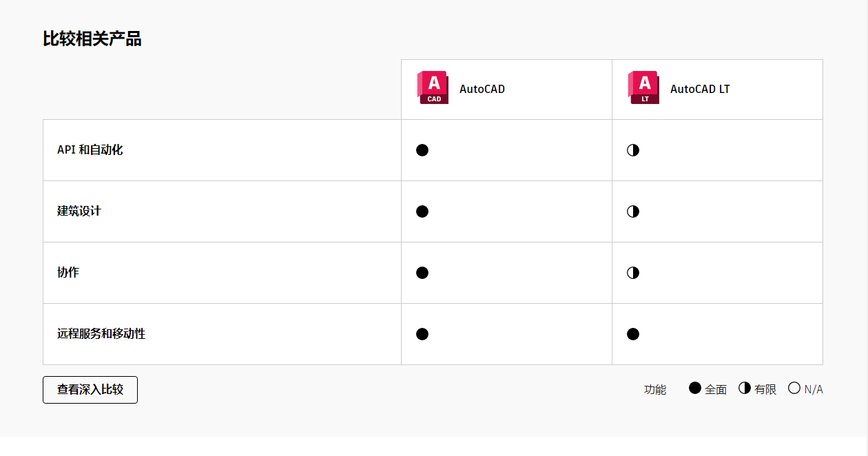Click the half-filled circle for AutoCAD LT 建筑设计
Screen dimensions: 868x456
pos(632,211)
